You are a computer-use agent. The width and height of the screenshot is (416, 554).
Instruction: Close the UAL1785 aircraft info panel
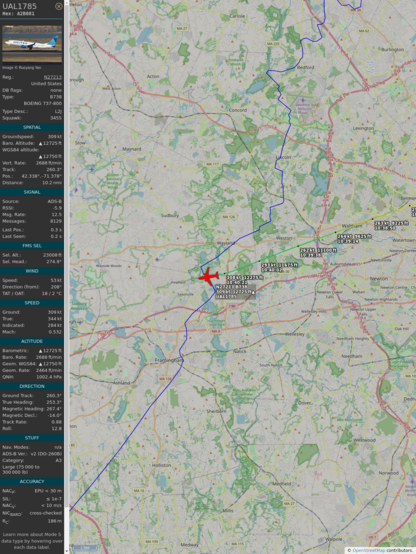point(59,6)
